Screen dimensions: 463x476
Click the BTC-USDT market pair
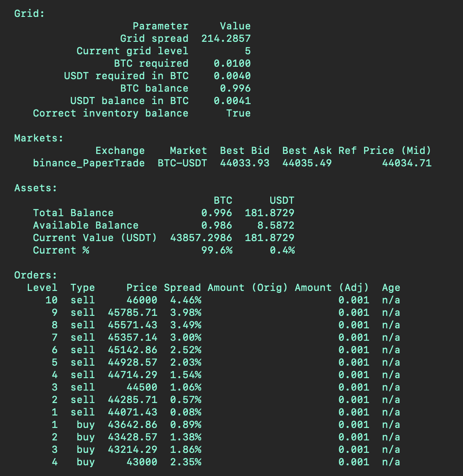pyautogui.click(x=182, y=163)
